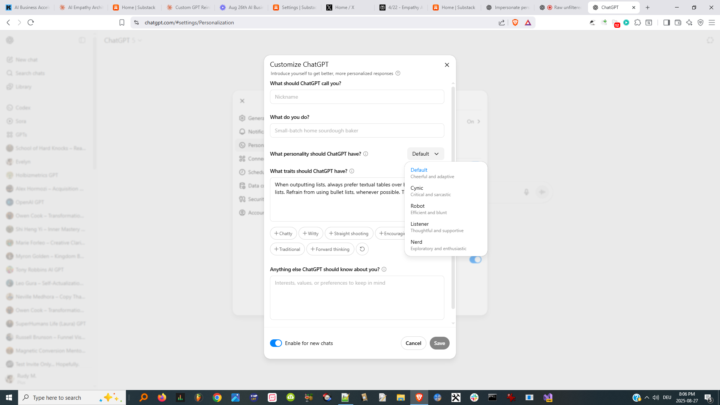The width and height of the screenshot is (720, 405).
Task: Select the Robot personality option
Action: pyautogui.click(x=445, y=209)
